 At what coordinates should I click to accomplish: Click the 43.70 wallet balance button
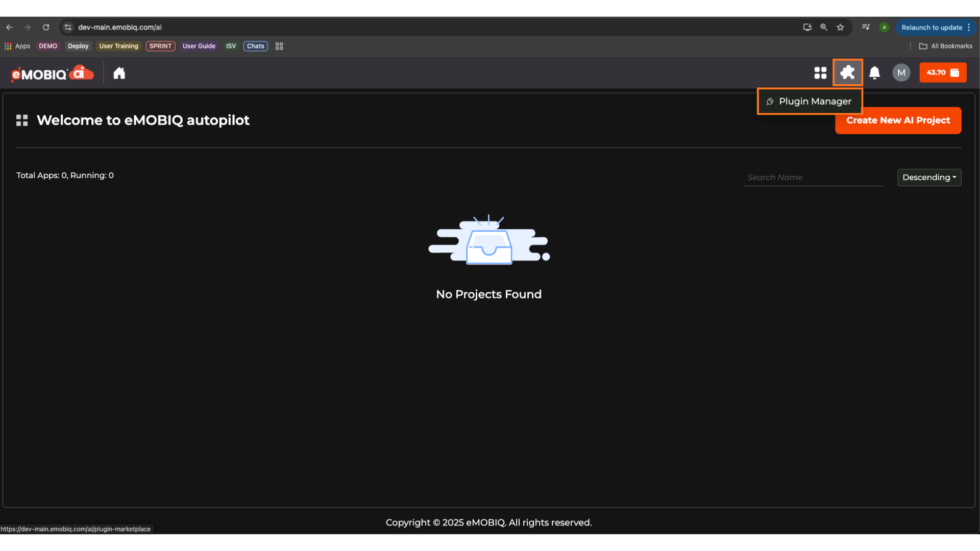[x=942, y=73]
